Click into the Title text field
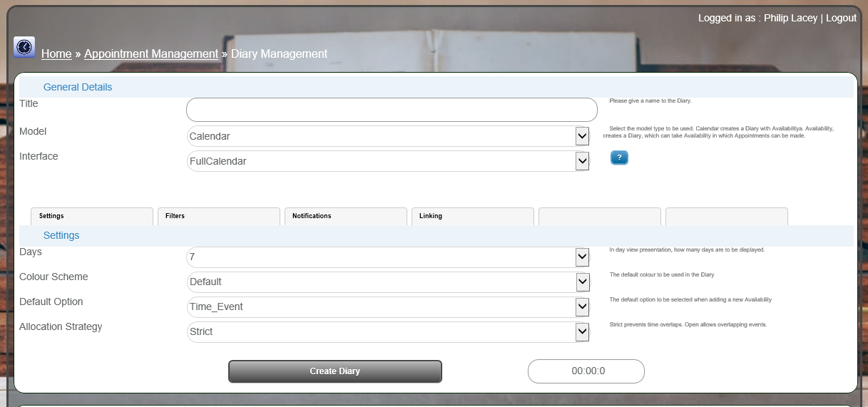The image size is (868, 407). (392, 110)
